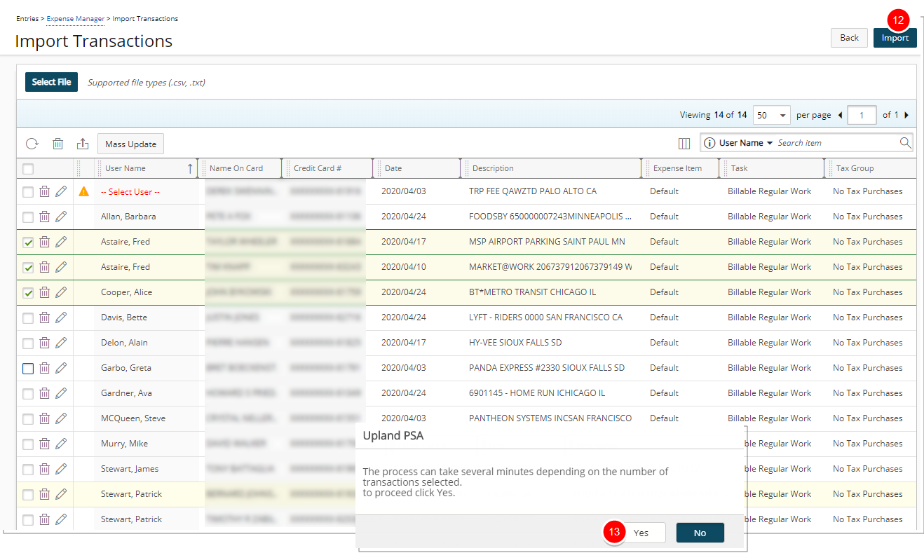Open the per page 50 dropdown
Screen dimensions: 924x560
[771, 115]
